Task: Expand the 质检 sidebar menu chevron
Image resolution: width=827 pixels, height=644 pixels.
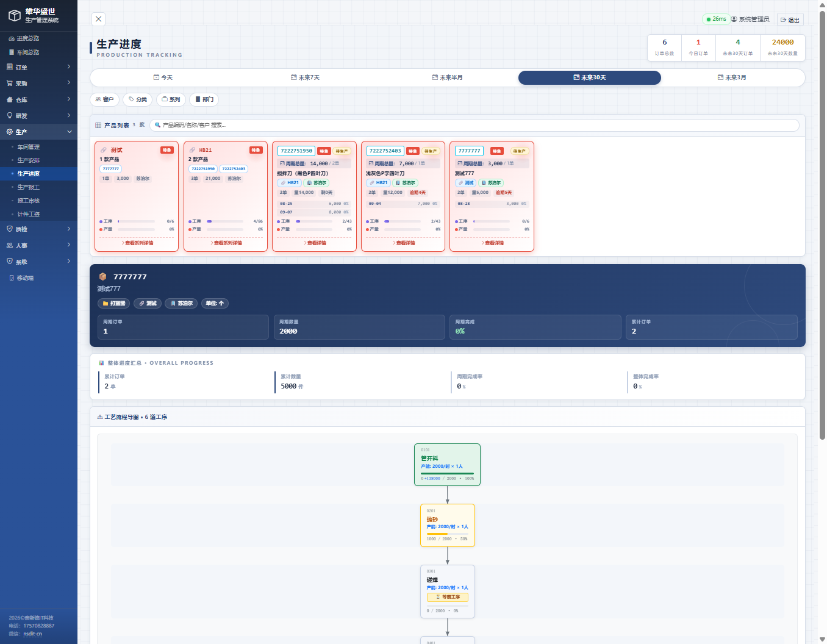Action: pyautogui.click(x=69, y=229)
